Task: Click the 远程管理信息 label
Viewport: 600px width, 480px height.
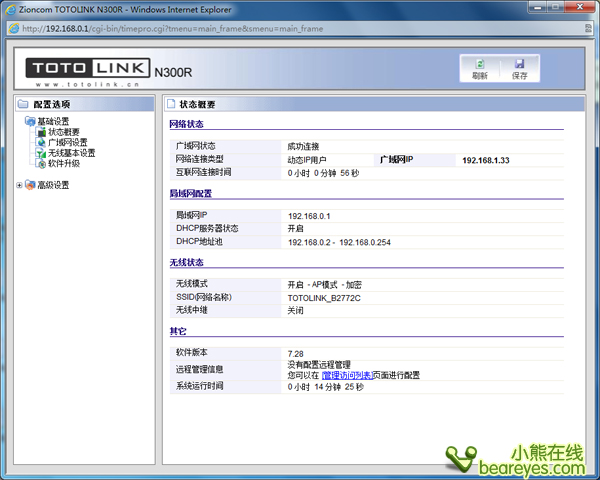Action: click(x=199, y=369)
